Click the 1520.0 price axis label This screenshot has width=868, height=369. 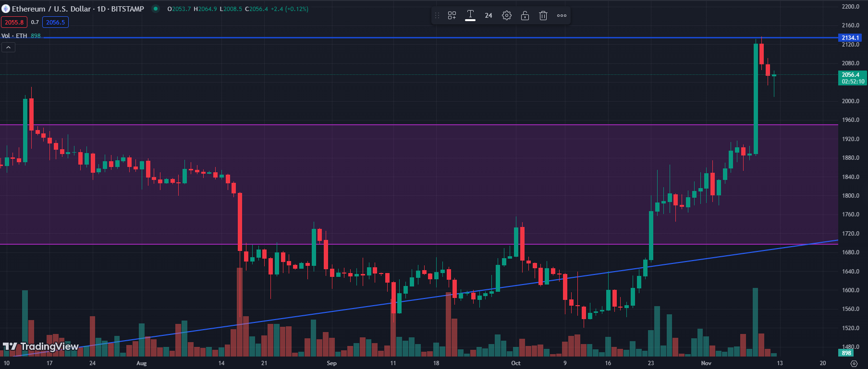tap(851, 328)
